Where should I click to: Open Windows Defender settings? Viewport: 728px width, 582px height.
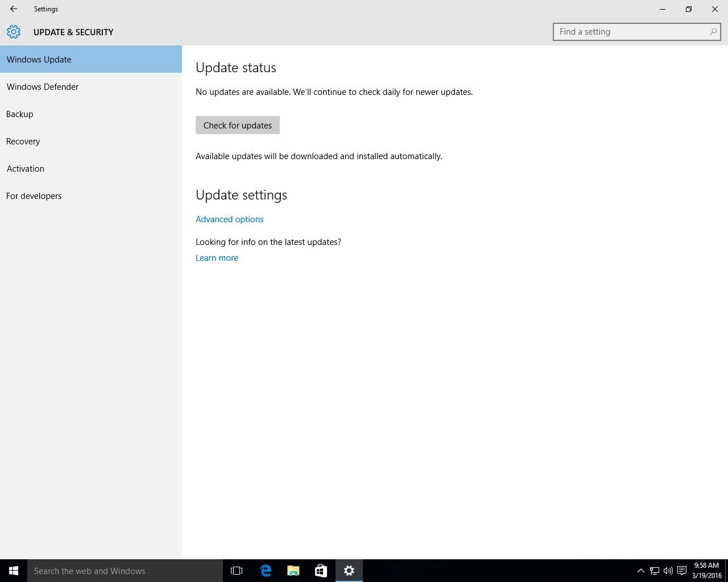pyautogui.click(x=91, y=86)
